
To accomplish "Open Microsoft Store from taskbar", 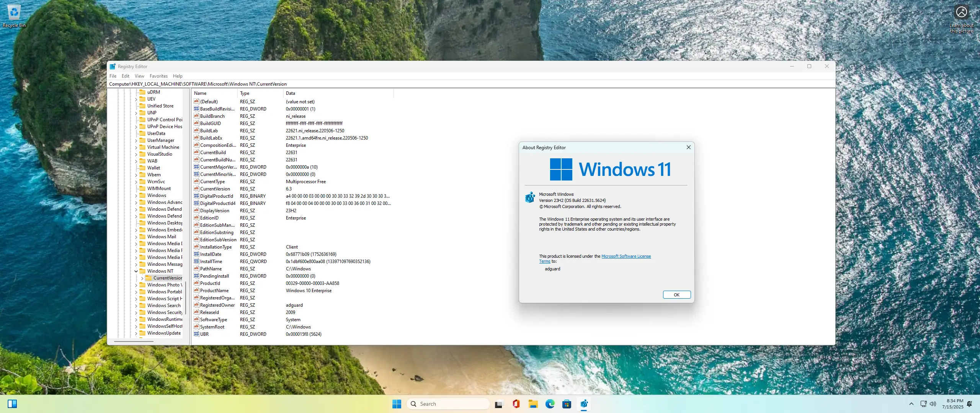I will point(567,404).
